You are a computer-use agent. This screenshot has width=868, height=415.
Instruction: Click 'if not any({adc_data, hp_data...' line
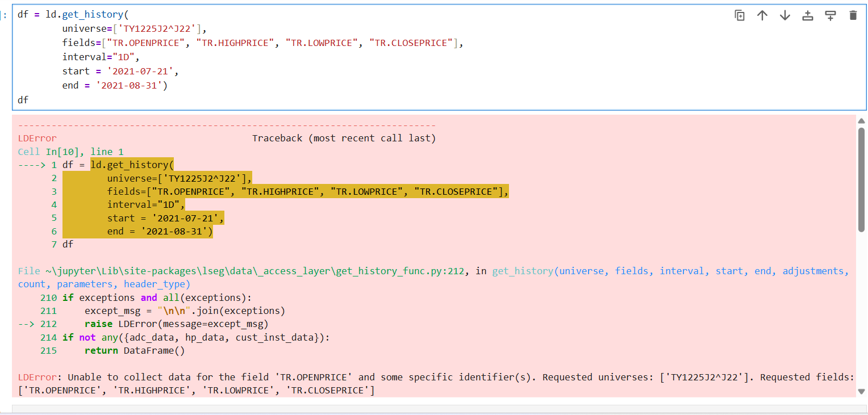tap(196, 337)
